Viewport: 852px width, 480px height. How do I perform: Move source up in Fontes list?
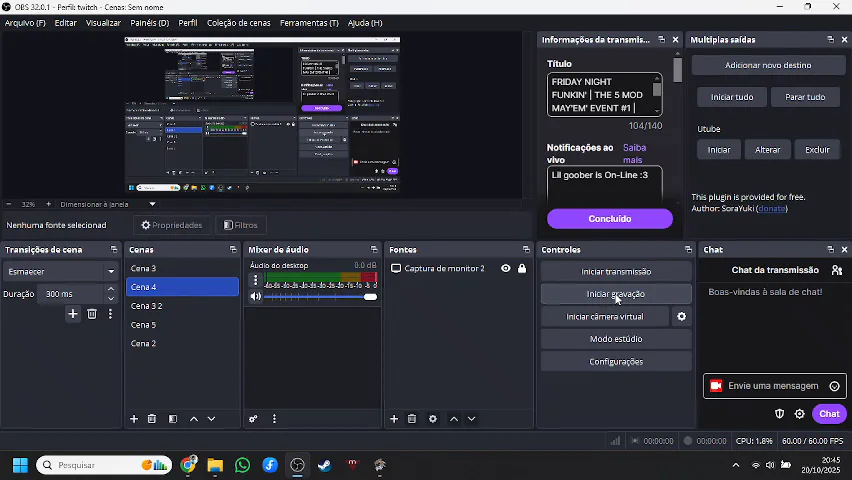coord(454,419)
